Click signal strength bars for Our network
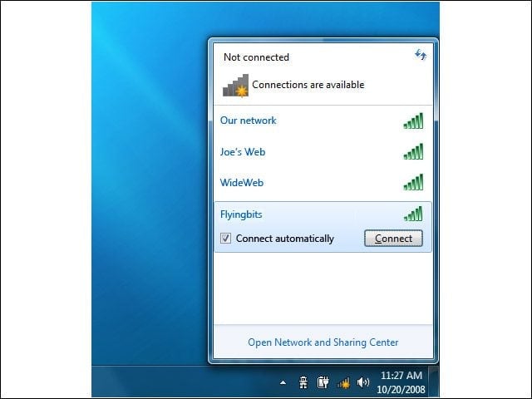532x399 pixels. (413, 121)
